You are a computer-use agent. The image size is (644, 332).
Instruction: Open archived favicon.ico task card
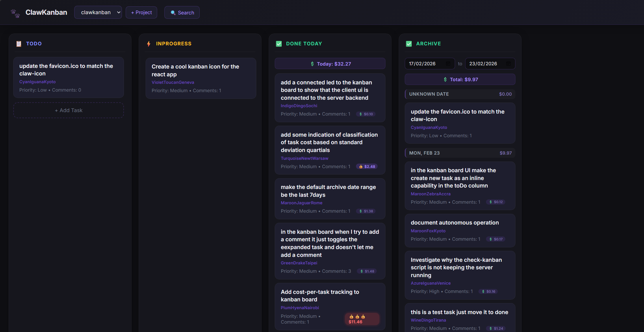[x=460, y=123]
